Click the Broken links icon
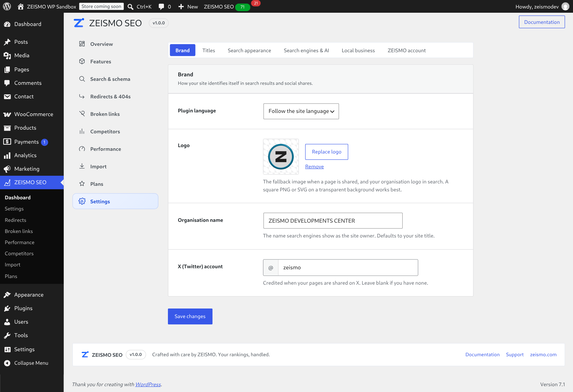Screen dimensions: 573x392 pos(82,114)
